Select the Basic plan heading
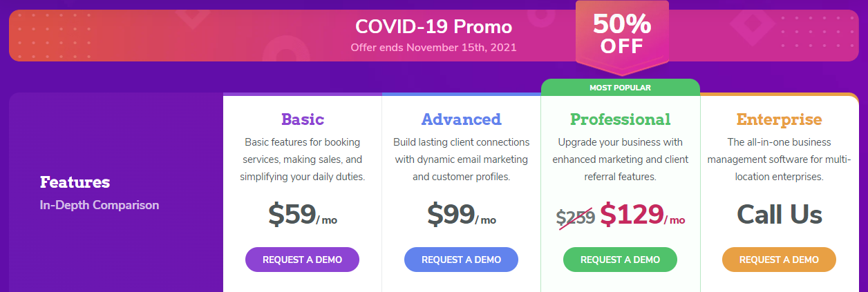 (x=303, y=119)
